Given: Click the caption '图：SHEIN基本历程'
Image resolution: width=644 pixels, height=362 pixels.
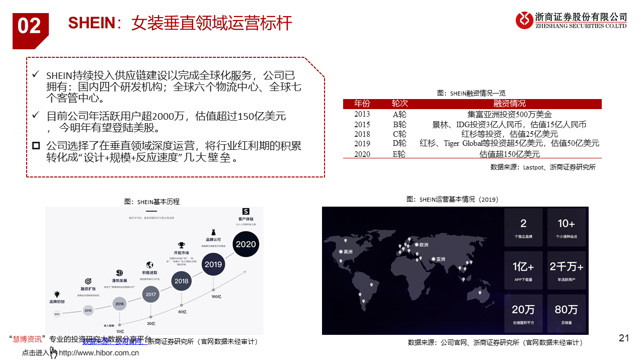Looking at the screenshot, I should (x=151, y=202).
